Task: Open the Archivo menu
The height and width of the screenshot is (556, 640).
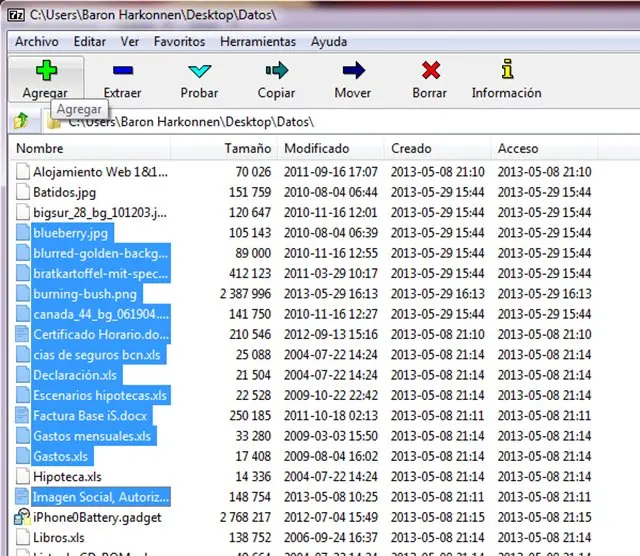Action: 36,42
